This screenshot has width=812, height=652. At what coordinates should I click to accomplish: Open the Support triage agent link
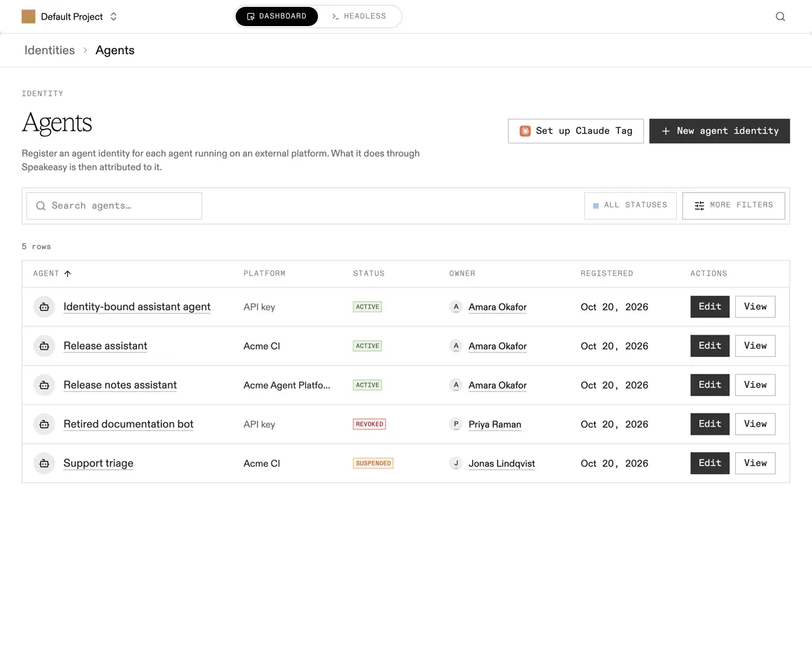[x=98, y=463]
